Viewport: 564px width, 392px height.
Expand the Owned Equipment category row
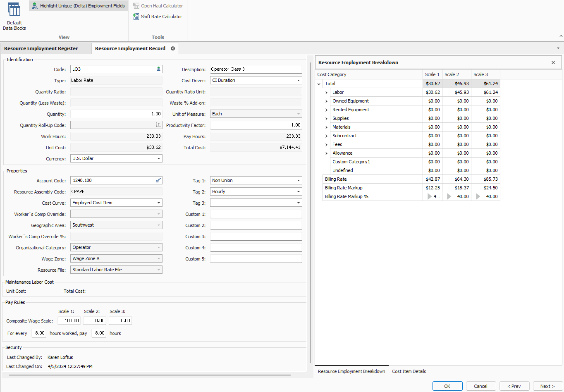pos(326,101)
